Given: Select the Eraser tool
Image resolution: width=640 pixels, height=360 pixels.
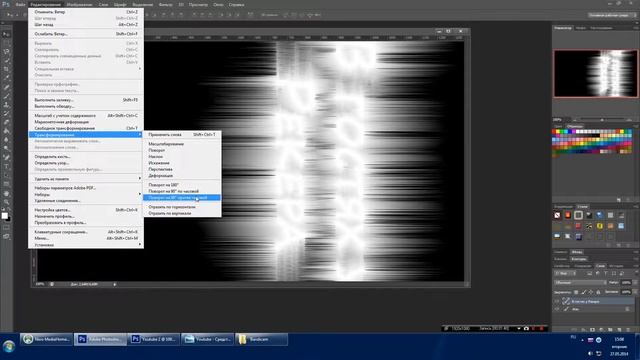Looking at the screenshot, I should click(6, 122).
